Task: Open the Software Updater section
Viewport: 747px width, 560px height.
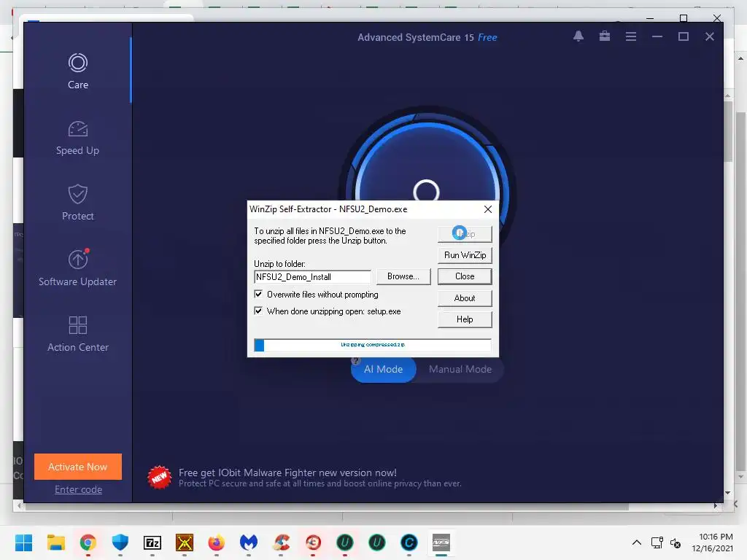Action: point(77,268)
